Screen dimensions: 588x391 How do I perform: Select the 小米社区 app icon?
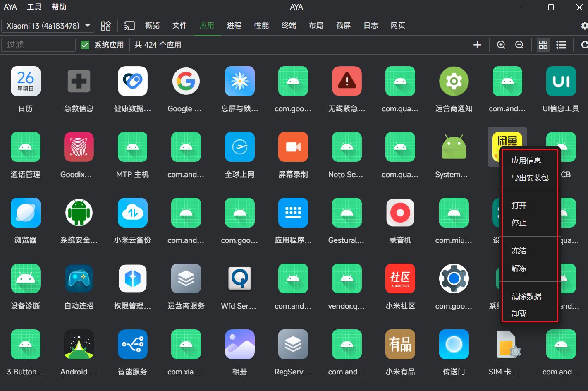coord(400,278)
